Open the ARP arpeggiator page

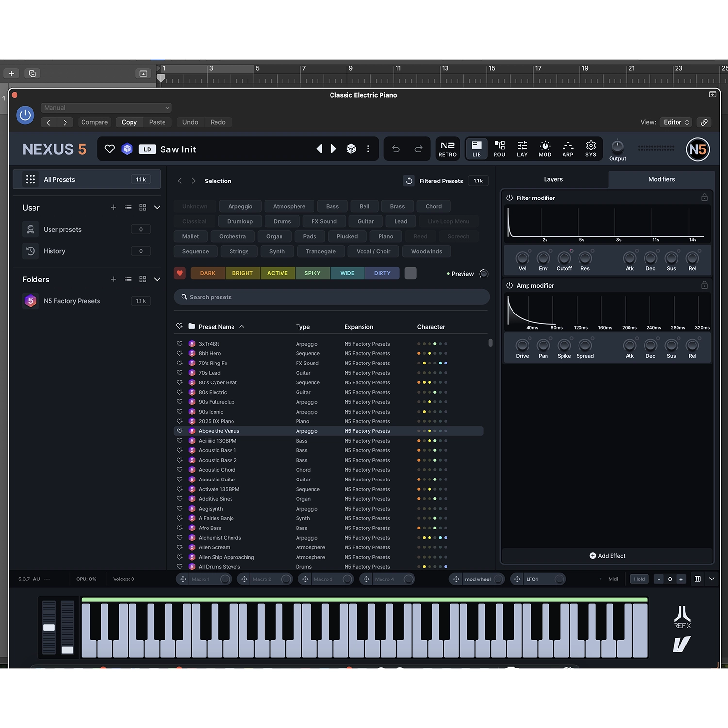(x=568, y=149)
